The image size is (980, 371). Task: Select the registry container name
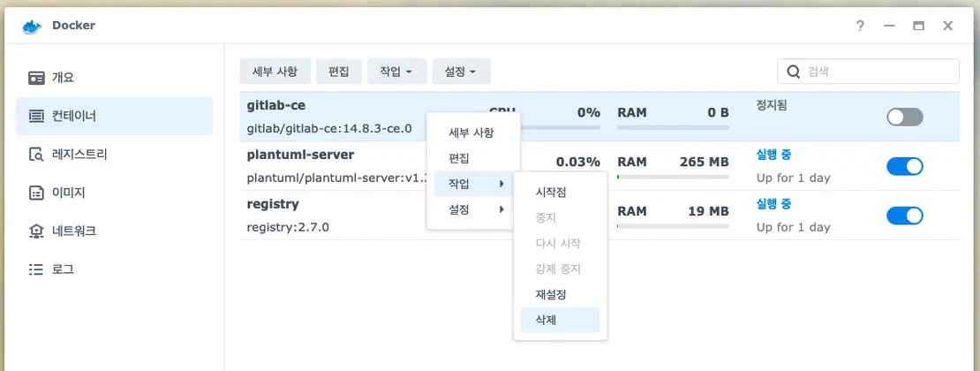tap(273, 204)
